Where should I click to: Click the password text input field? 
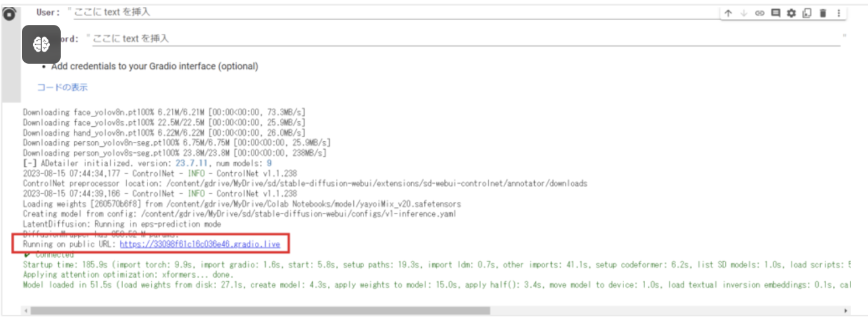coord(467,38)
